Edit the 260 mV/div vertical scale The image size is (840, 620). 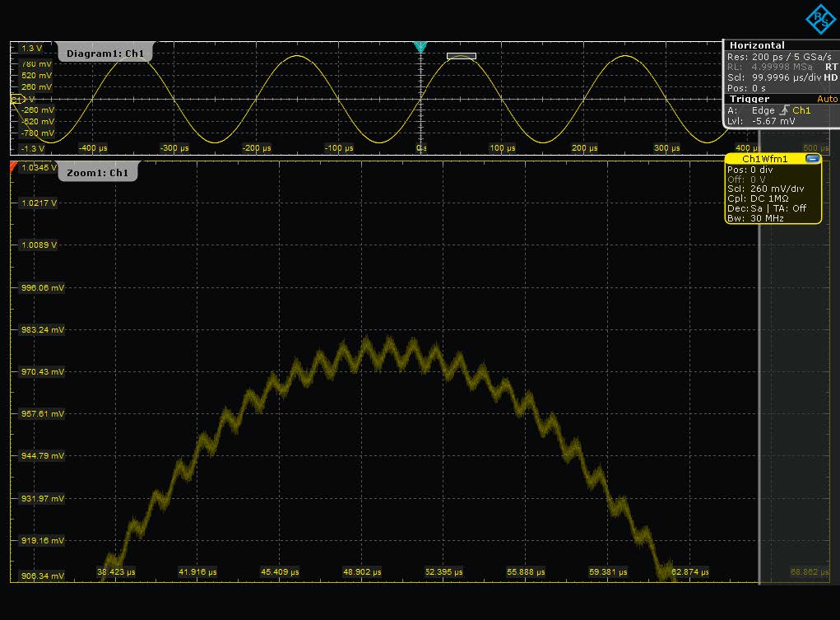point(777,189)
